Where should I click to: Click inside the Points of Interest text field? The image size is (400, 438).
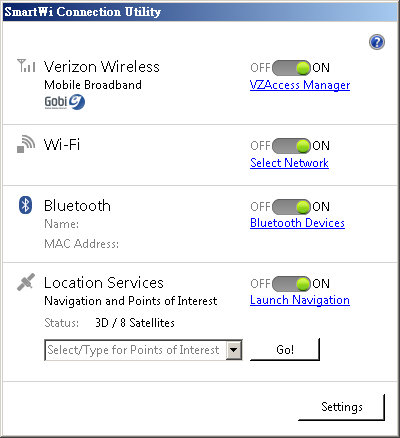coord(135,350)
